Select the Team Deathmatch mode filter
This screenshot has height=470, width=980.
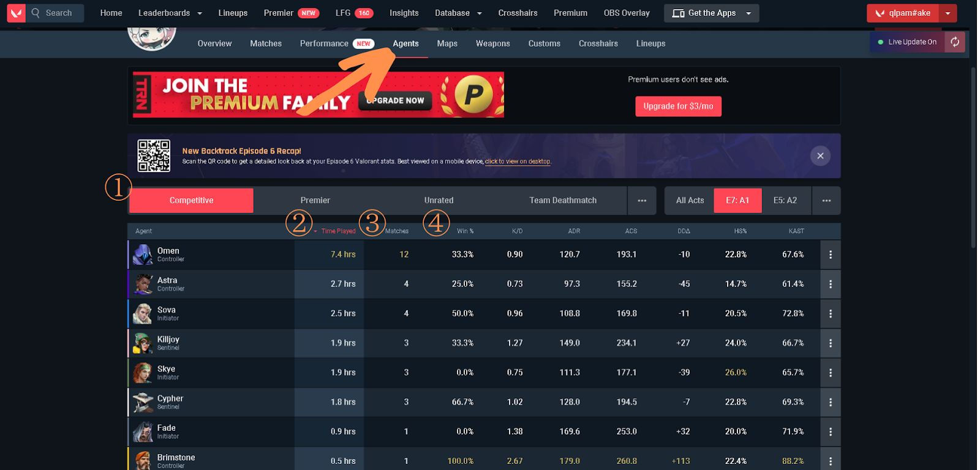[x=563, y=201]
